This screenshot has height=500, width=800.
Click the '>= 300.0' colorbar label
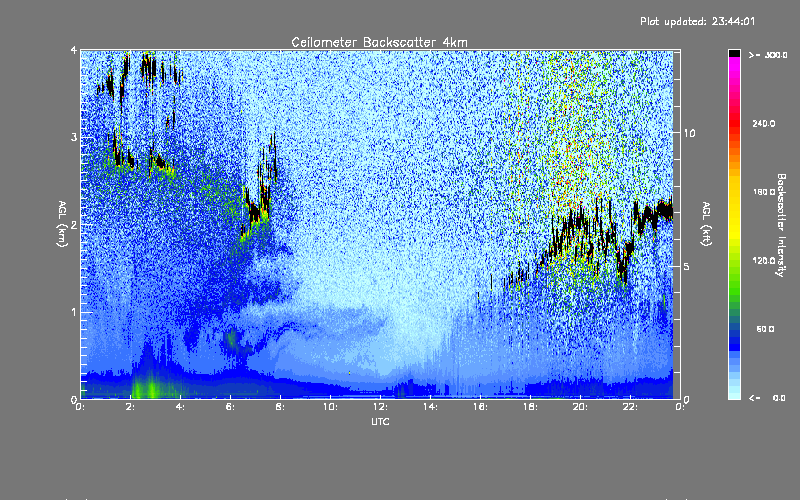click(768, 55)
